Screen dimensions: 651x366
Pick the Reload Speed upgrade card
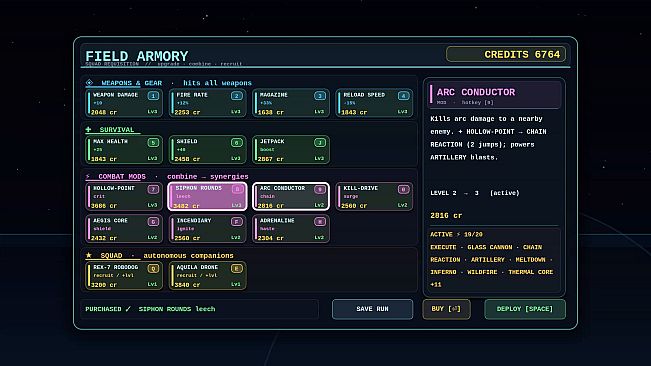374,103
